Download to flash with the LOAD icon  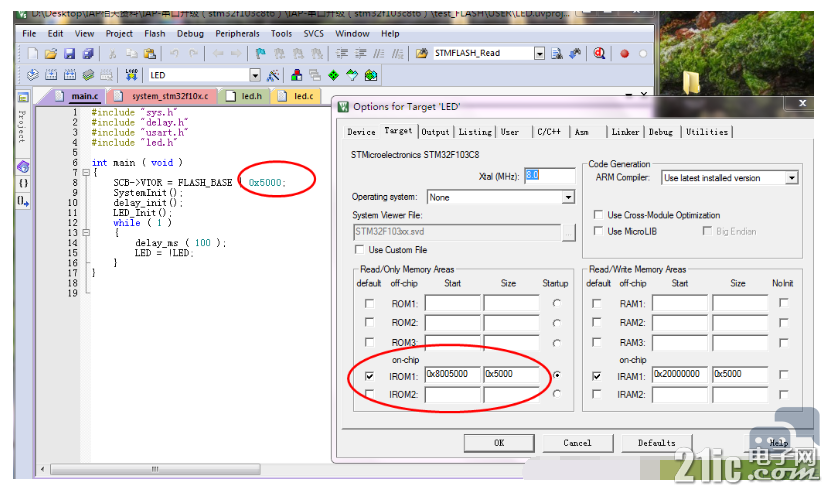[131, 75]
